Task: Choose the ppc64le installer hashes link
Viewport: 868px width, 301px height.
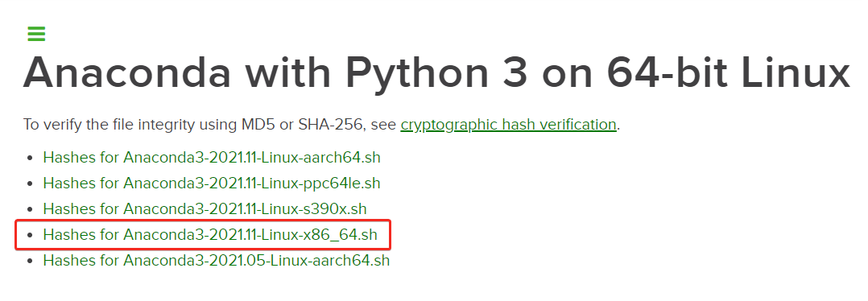Action: coord(212,183)
